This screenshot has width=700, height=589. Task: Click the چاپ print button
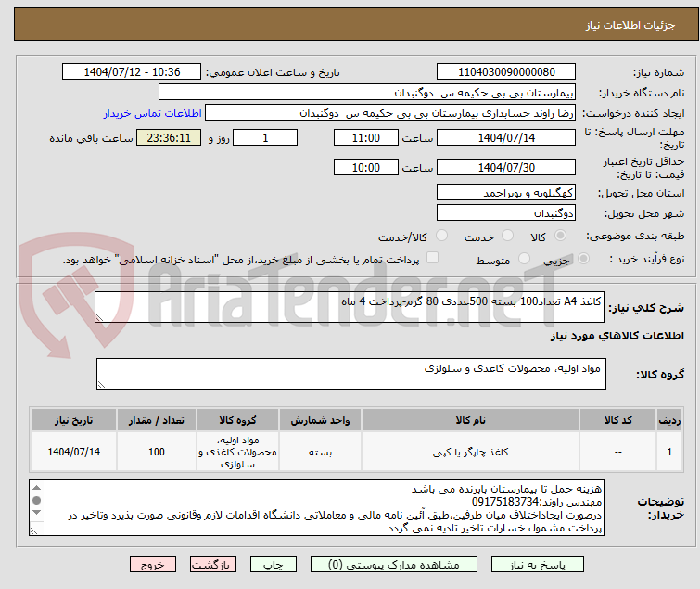click(x=274, y=565)
